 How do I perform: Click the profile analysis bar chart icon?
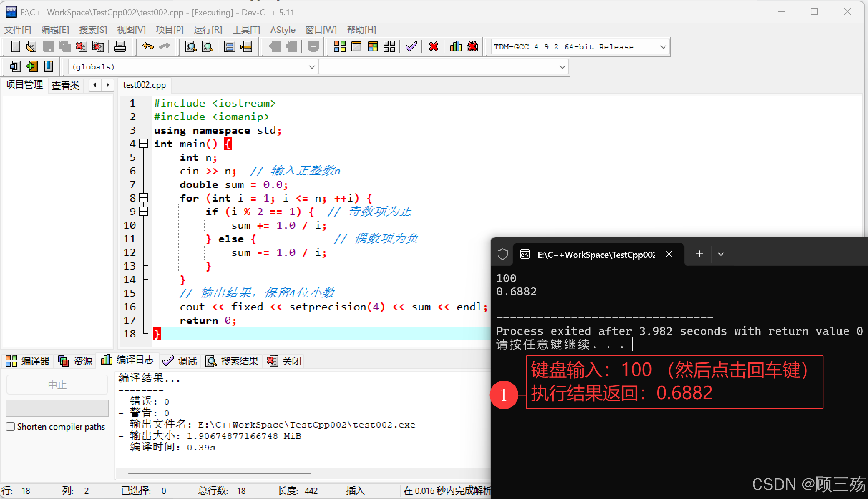tap(455, 46)
